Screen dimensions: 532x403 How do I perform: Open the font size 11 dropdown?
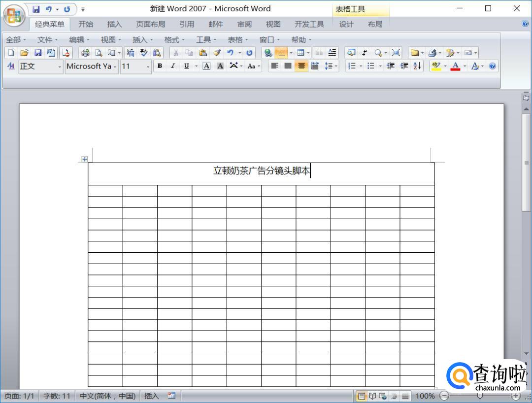pos(148,67)
